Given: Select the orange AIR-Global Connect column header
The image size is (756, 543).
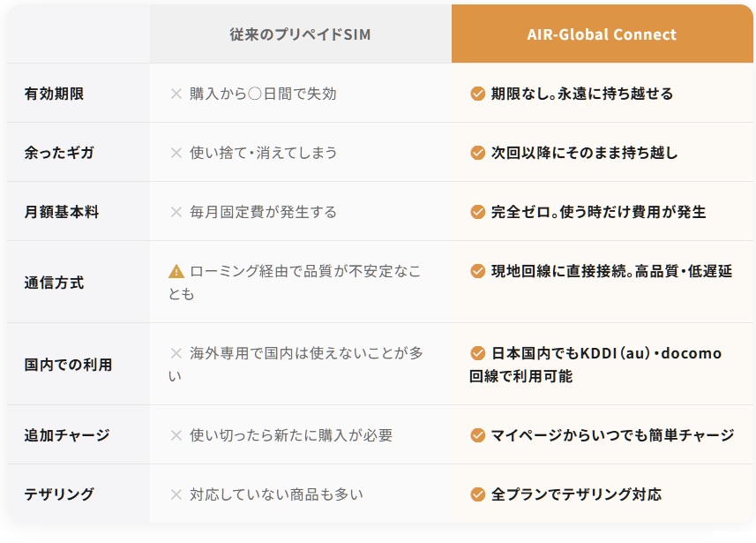Looking at the screenshot, I should pos(602,34).
